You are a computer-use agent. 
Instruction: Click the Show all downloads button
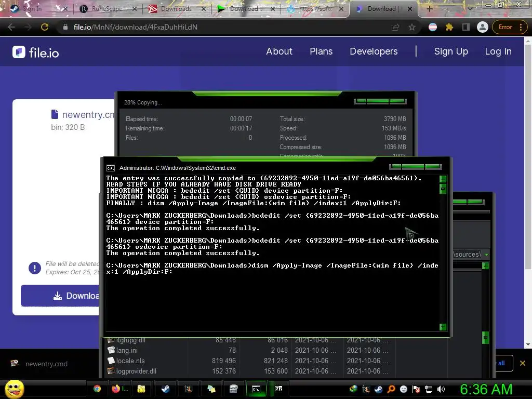pos(504,363)
